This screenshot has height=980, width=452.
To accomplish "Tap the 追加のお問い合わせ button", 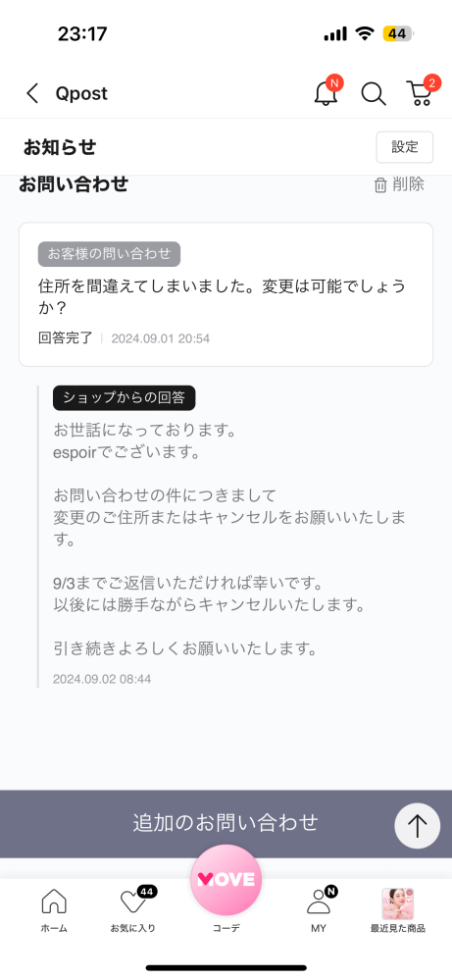I will [226, 822].
